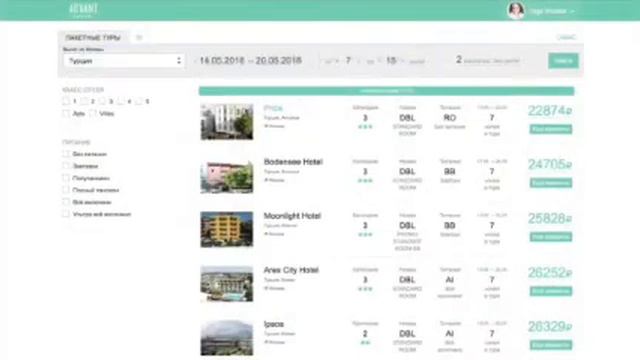Open Moonlight Hotel thumbnail photo
The height and width of the screenshot is (360, 640).
(x=227, y=229)
